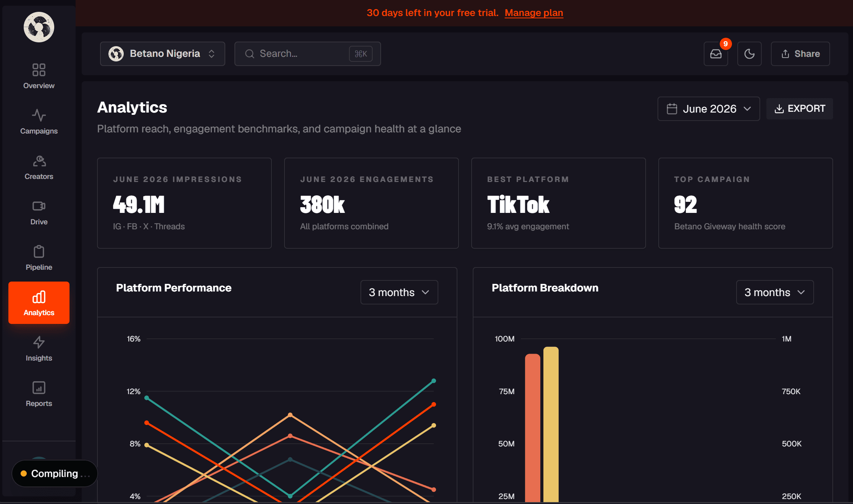
Task: Click the 'Betano Giveway health score' text
Action: (x=730, y=226)
